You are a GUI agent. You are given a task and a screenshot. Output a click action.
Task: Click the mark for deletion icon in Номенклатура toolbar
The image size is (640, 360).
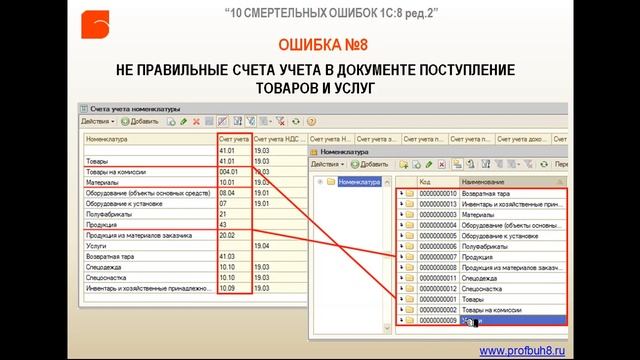point(442,164)
